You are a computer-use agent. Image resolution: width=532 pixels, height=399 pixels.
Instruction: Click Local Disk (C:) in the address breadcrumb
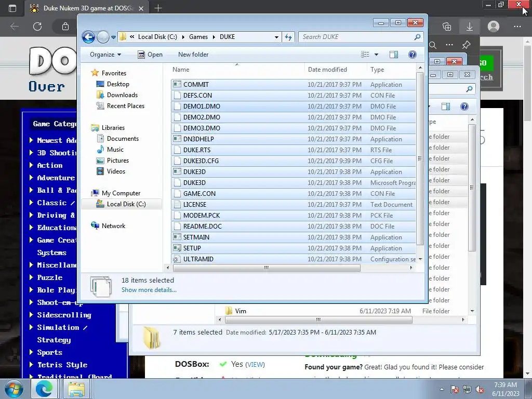coord(157,37)
